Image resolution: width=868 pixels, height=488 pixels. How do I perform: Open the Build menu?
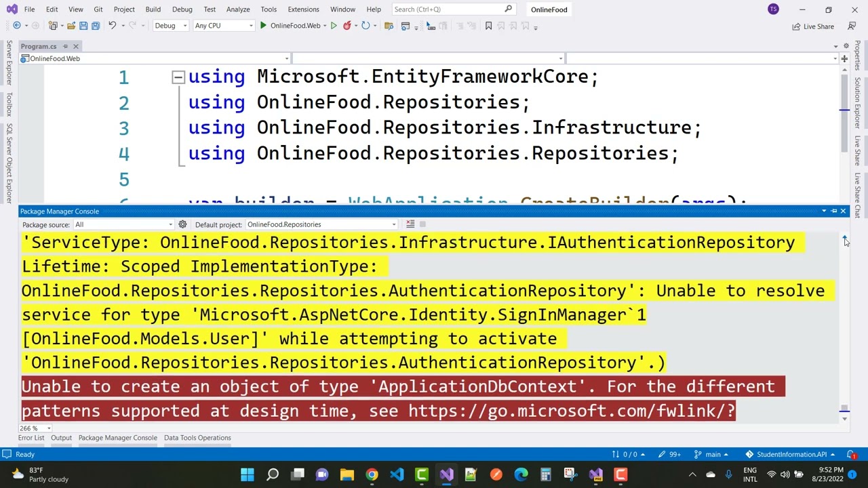pyautogui.click(x=153, y=9)
